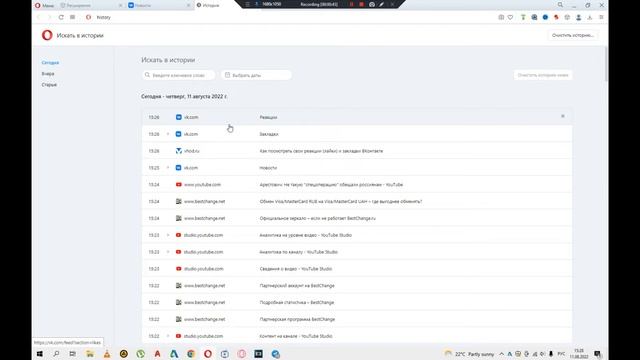This screenshot has height=360, width=640.
Task: Search tabs with the magnifier in title bar
Action: [x=560, y=5]
